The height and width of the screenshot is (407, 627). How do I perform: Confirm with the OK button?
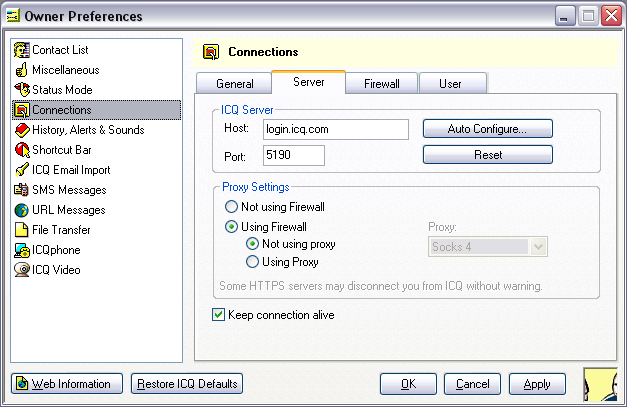tap(408, 384)
